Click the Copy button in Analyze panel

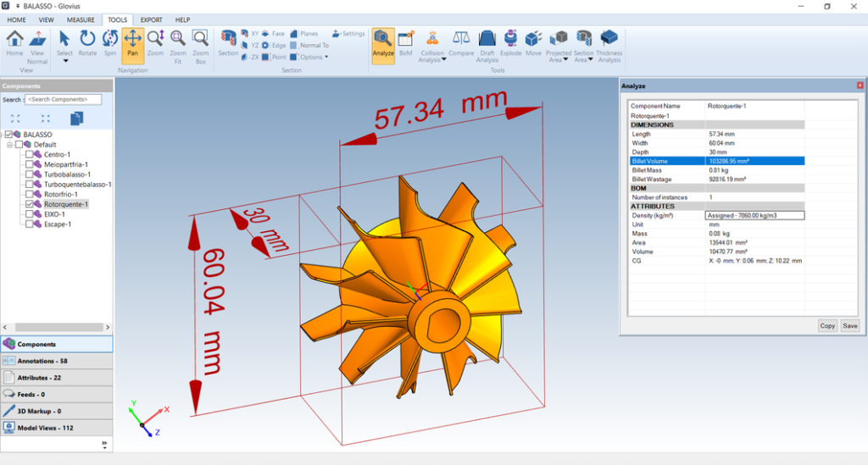(827, 325)
